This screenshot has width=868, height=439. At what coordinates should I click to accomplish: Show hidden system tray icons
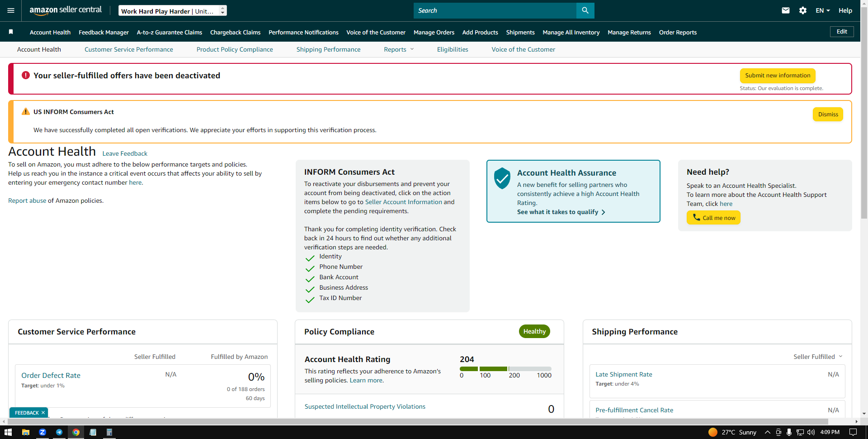pos(767,432)
